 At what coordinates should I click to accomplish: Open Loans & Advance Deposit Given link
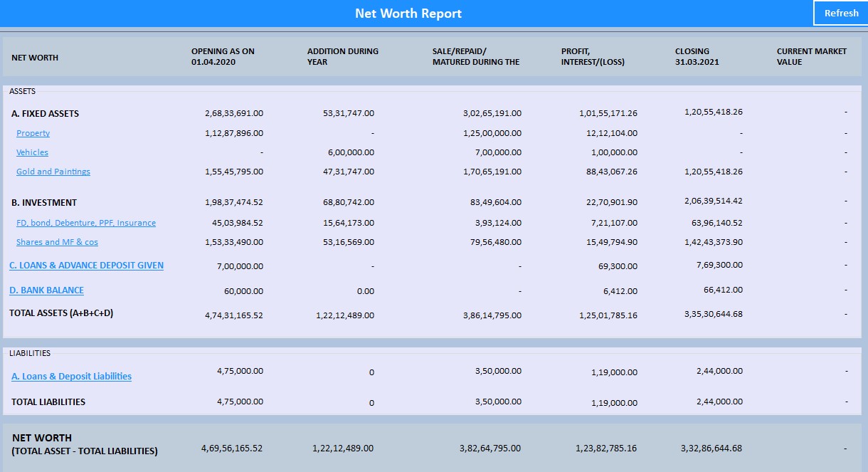coord(86,266)
